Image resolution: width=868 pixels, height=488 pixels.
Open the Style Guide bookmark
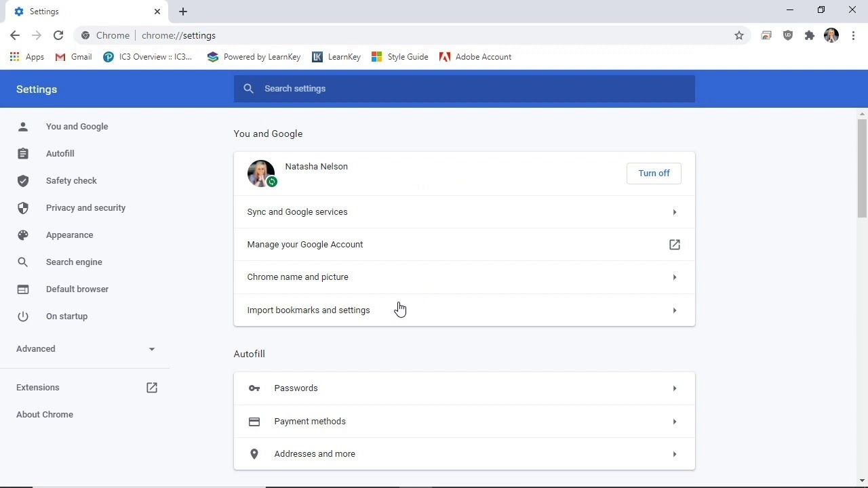pyautogui.click(x=400, y=57)
